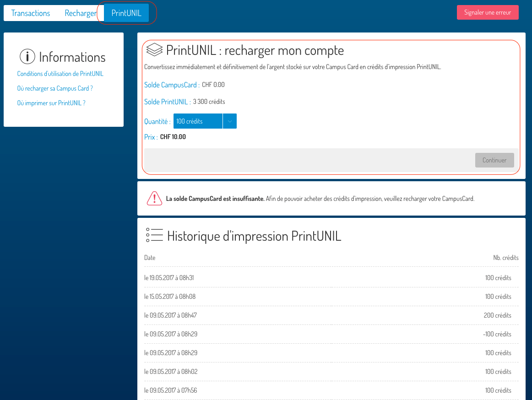Click the -100 crédits amount in history
The height and width of the screenshot is (400, 532).
tap(497, 334)
